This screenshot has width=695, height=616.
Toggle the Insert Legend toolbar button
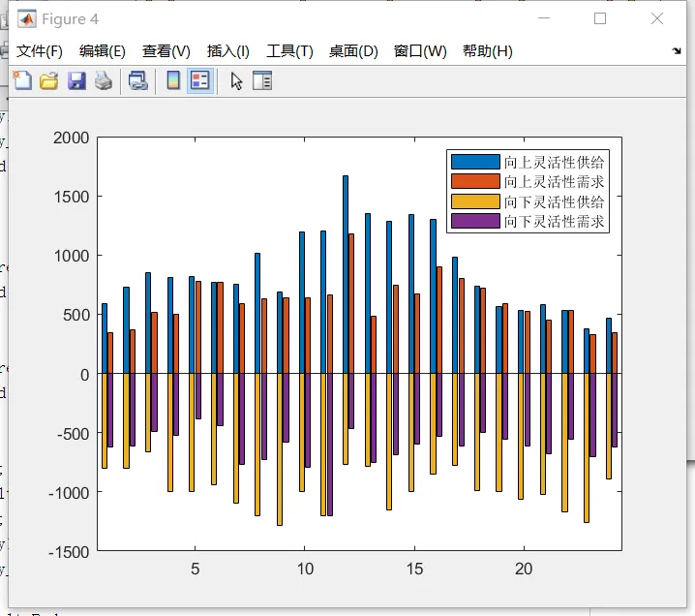(200, 80)
